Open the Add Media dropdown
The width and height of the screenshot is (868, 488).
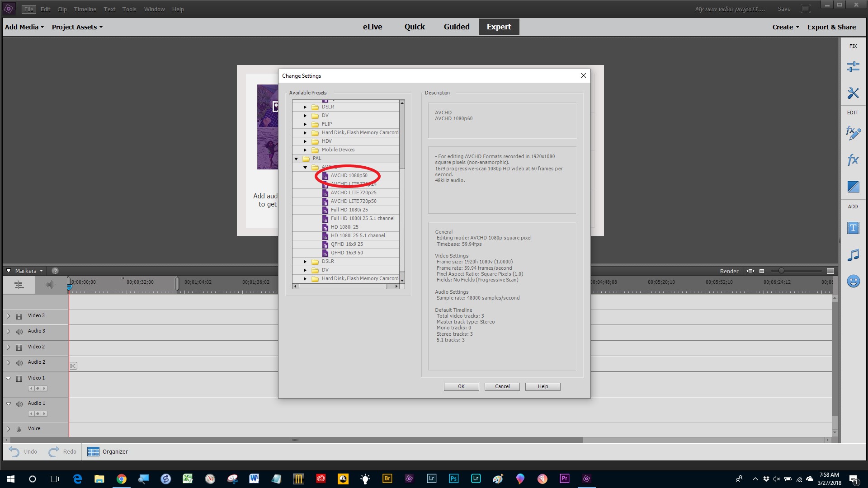(x=24, y=27)
